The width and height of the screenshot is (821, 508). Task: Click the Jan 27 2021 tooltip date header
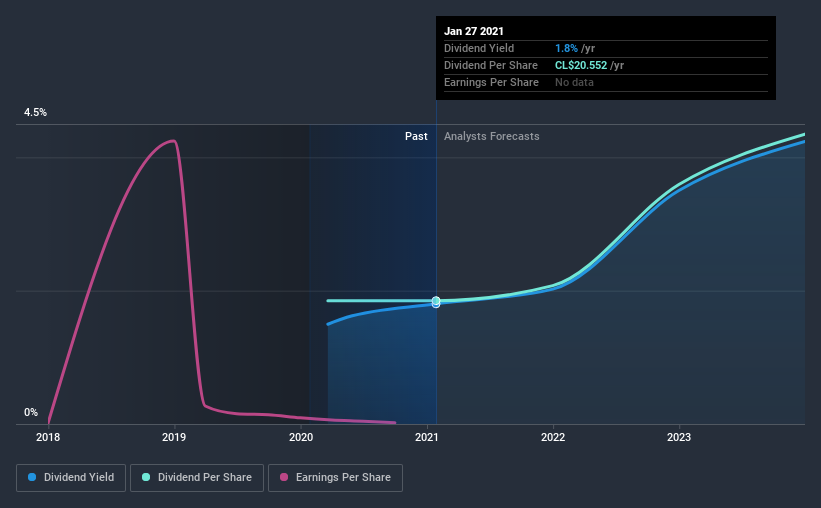coord(474,31)
